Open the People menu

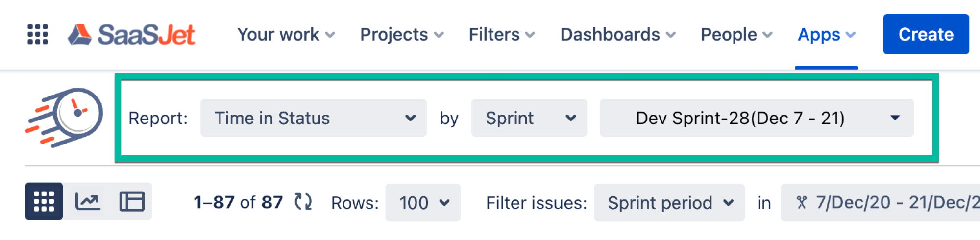(736, 35)
